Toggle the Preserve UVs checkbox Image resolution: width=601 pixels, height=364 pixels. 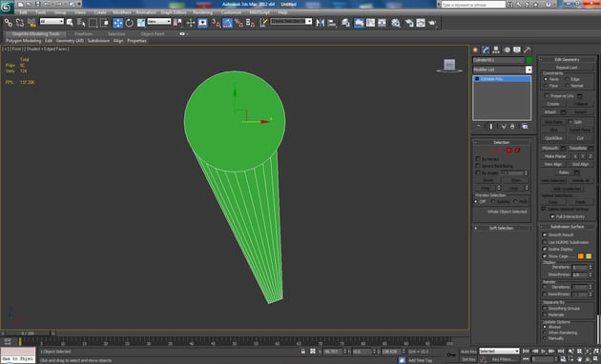547,95
